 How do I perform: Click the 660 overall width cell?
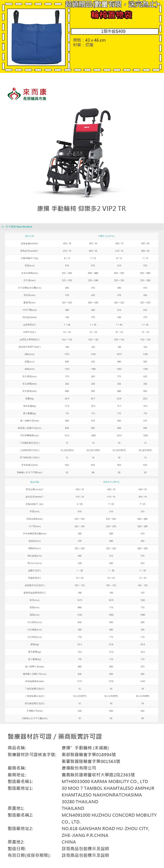pos(79,608)
